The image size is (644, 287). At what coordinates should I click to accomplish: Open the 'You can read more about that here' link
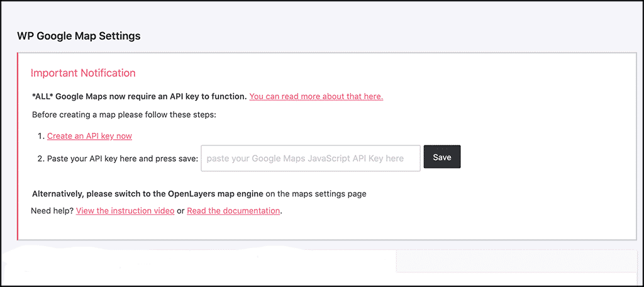tap(316, 97)
